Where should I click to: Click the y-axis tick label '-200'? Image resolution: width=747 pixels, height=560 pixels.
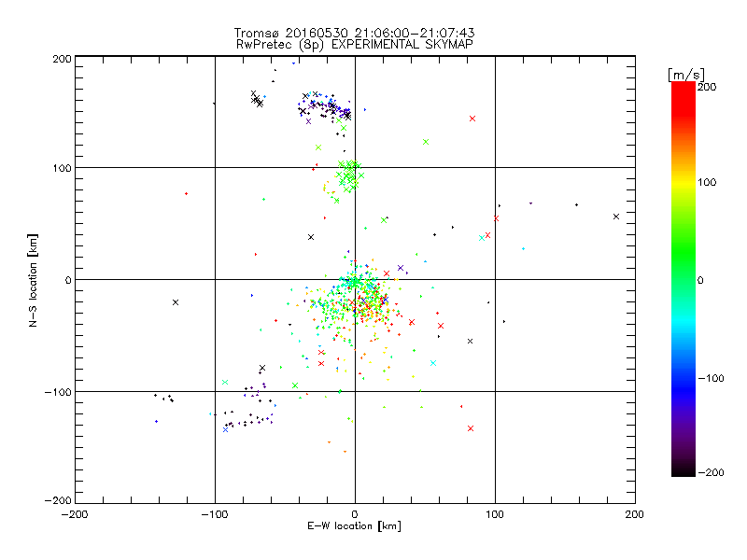(58, 501)
